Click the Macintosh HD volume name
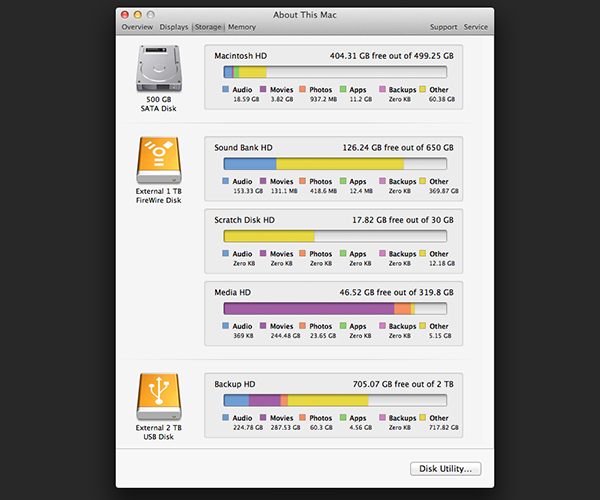Screen dimensions: 600x500 (240, 56)
